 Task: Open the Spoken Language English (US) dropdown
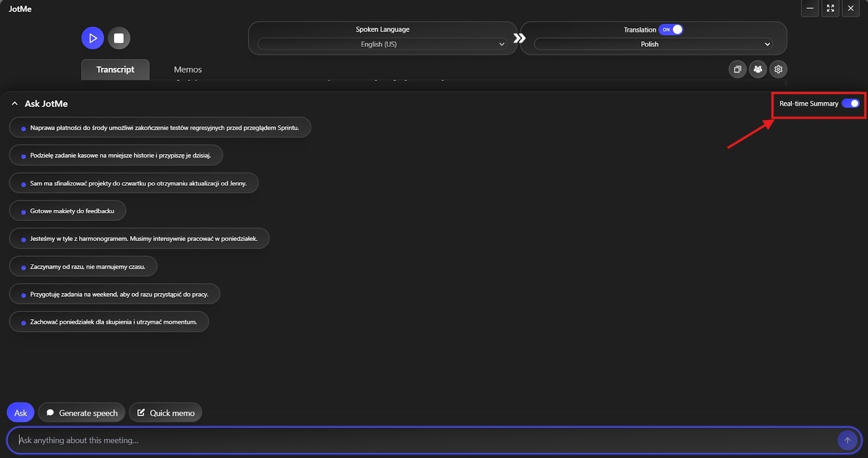[382, 44]
